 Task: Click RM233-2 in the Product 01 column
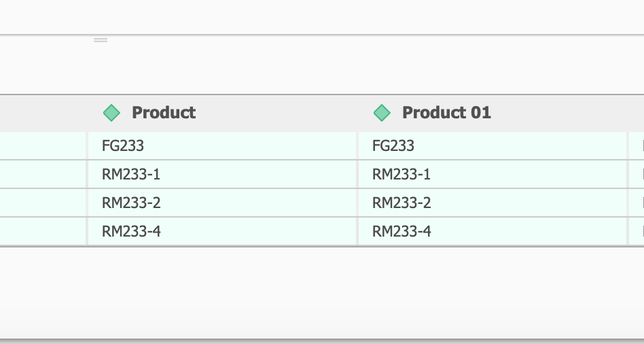pyautogui.click(x=401, y=203)
